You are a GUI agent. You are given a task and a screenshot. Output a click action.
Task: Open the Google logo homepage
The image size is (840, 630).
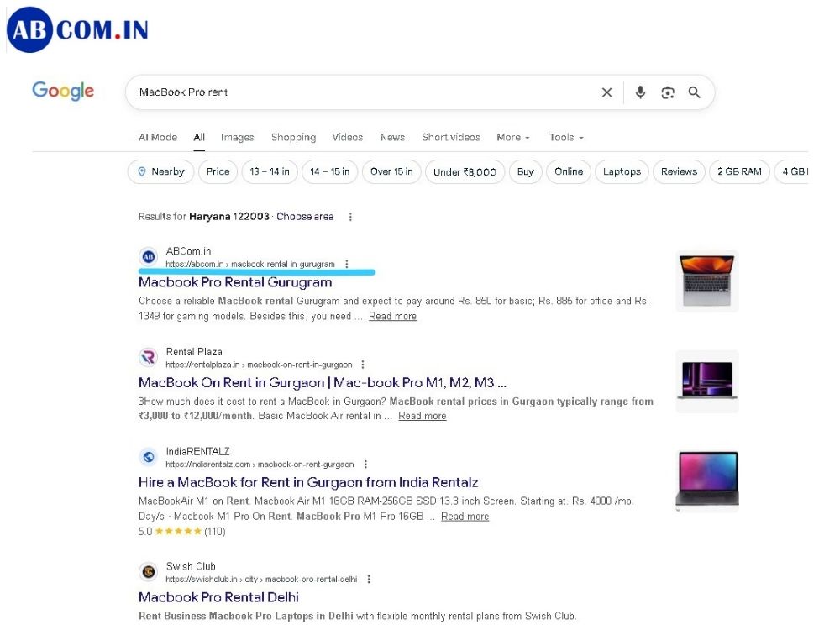(63, 91)
